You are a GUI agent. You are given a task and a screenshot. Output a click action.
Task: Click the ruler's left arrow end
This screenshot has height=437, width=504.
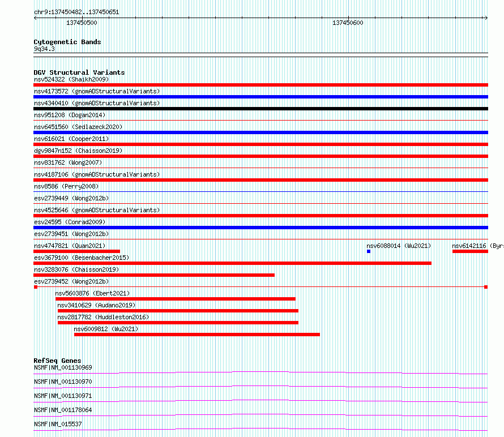coord(35,18)
